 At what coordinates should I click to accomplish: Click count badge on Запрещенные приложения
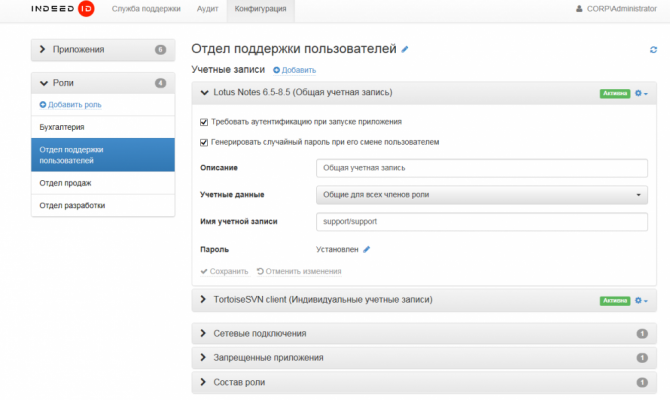pos(642,358)
